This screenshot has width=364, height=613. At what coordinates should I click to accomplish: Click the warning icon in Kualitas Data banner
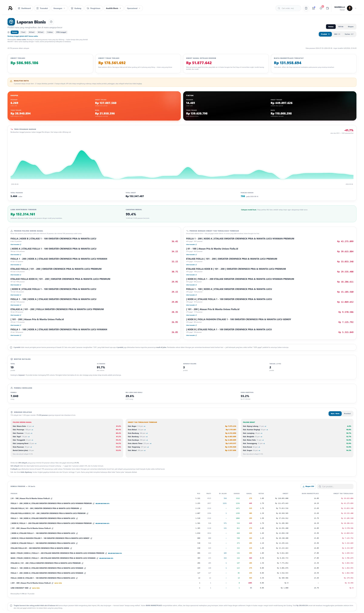[11, 81]
